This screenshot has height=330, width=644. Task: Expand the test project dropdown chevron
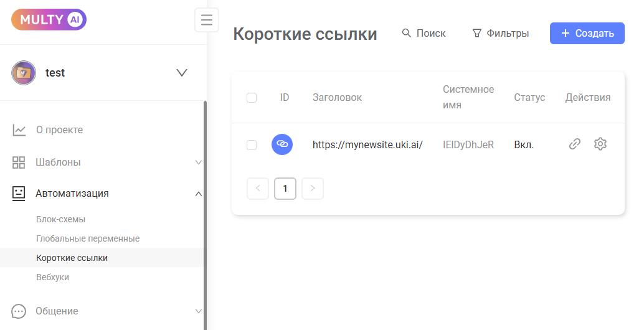pyautogui.click(x=181, y=73)
